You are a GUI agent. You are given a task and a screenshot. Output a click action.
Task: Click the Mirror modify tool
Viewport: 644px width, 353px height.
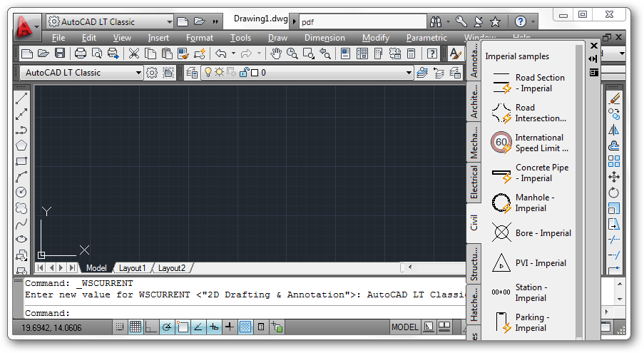tap(614, 130)
